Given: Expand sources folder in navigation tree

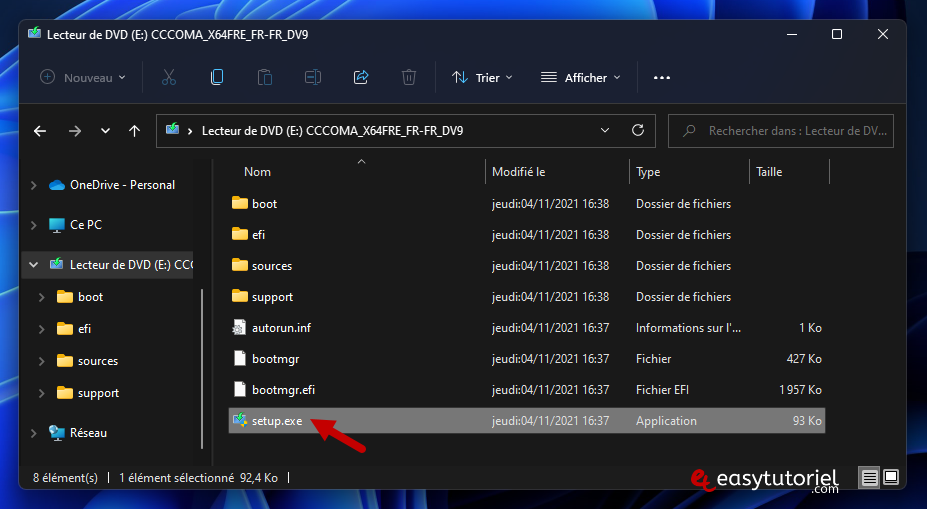Looking at the screenshot, I should coord(41,361).
